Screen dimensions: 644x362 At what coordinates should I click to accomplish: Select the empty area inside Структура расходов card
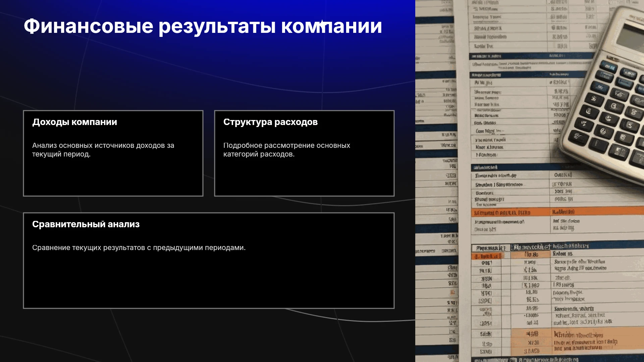coord(304,176)
